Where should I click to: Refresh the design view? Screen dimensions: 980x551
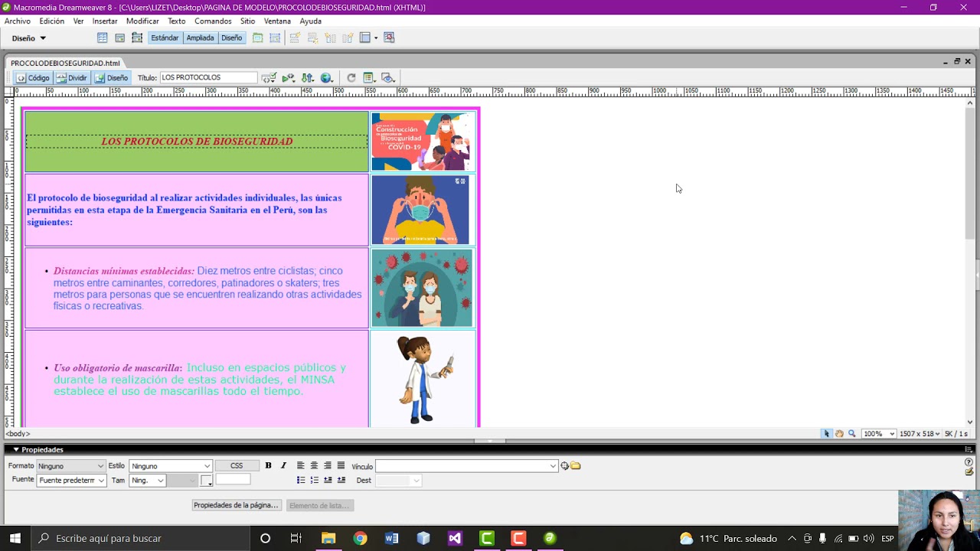click(x=351, y=78)
